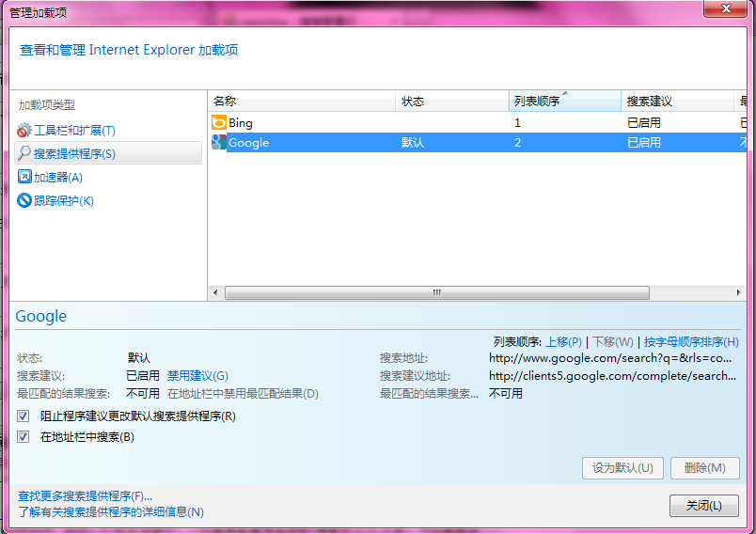Click 按字母顺序排序(H) link

[x=691, y=341]
